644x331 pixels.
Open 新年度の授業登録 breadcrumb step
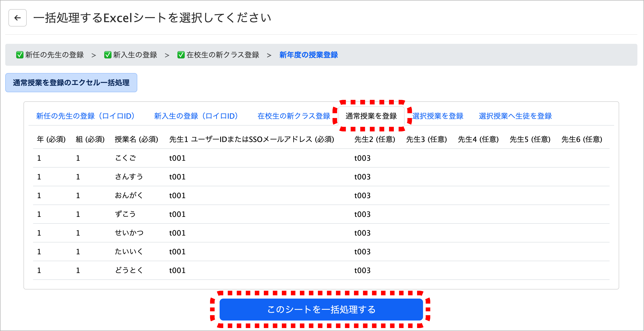308,55
